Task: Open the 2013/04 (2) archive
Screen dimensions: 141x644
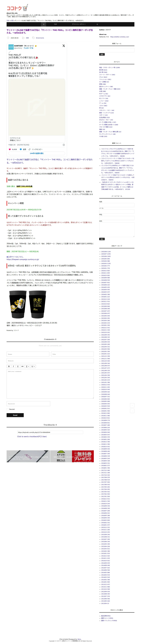Action: click(105, 603)
